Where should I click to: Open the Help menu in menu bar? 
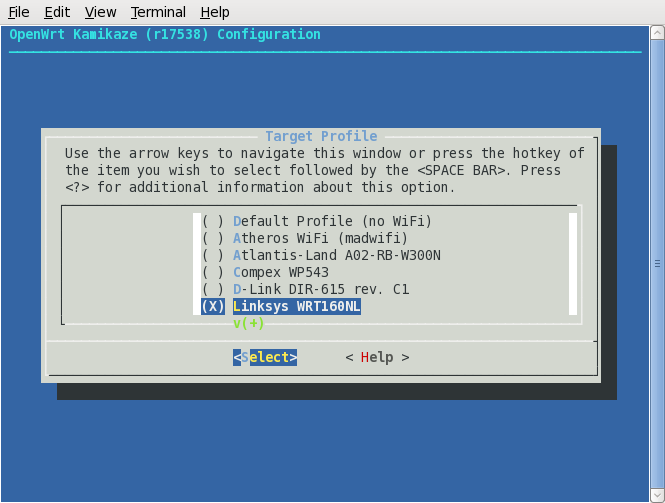(214, 12)
